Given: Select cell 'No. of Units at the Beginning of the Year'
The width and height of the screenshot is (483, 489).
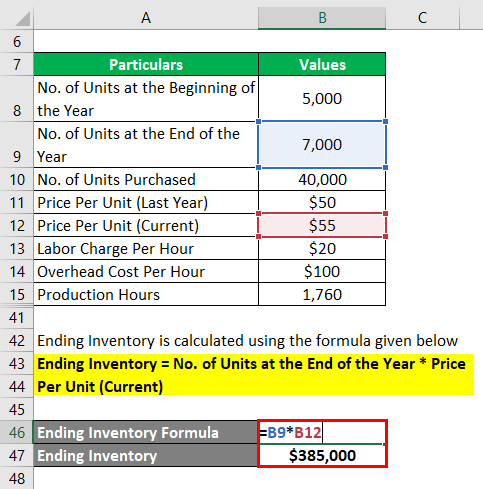Looking at the screenshot, I should click(x=146, y=99).
